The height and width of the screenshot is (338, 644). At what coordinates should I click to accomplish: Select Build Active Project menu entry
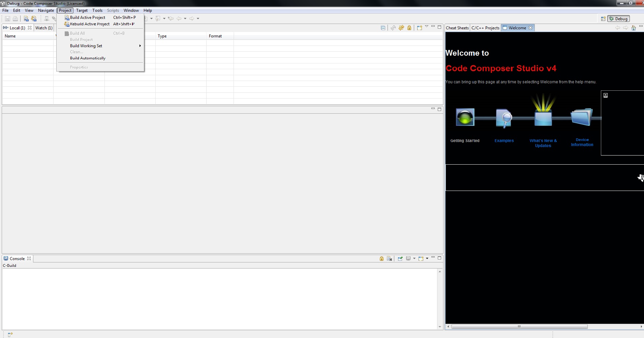point(100,18)
